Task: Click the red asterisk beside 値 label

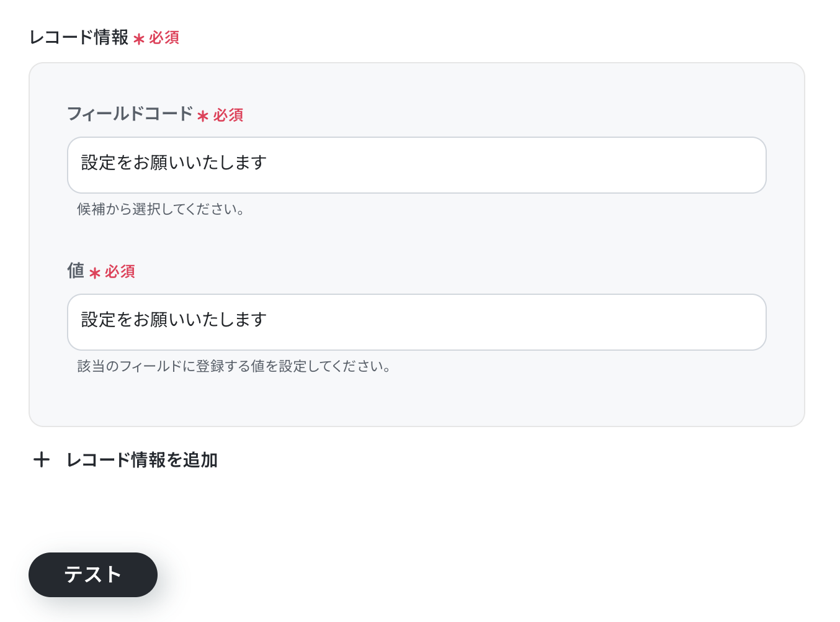Action: (x=95, y=273)
